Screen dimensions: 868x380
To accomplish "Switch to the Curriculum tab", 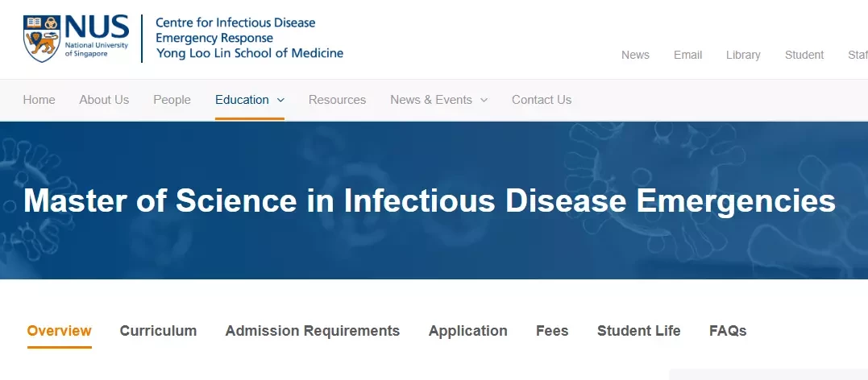I will 158,331.
